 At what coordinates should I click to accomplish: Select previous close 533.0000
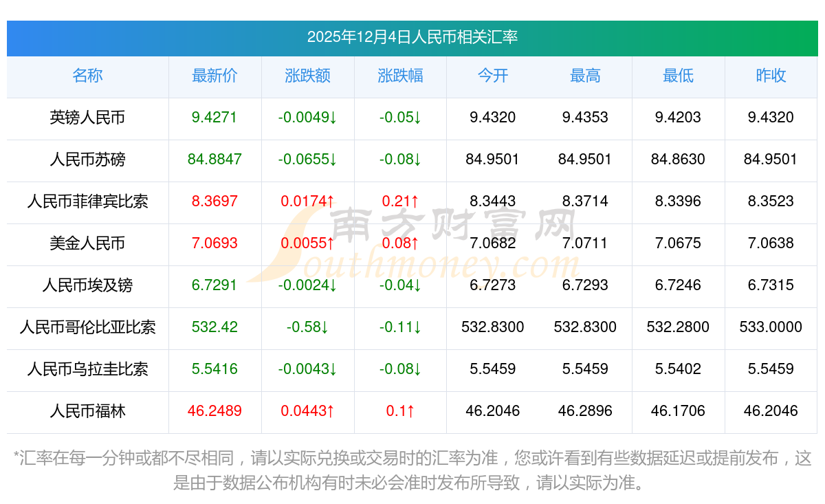(x=771, y=327)
